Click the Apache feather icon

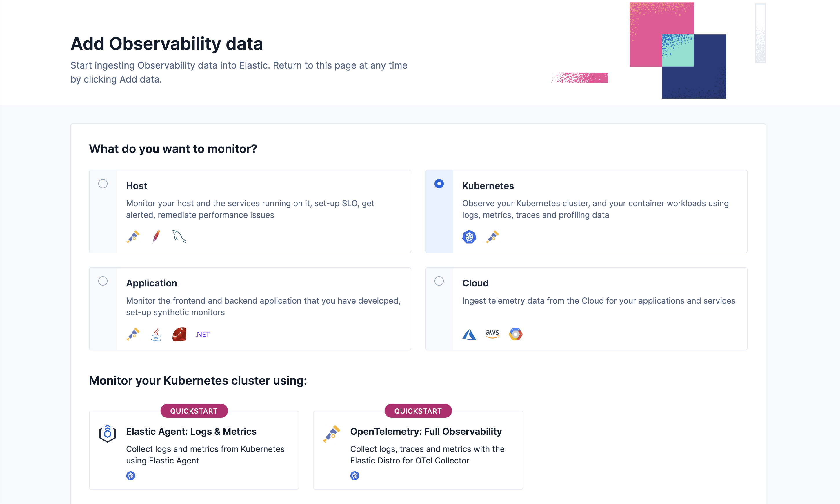click(x=156, y=237)
